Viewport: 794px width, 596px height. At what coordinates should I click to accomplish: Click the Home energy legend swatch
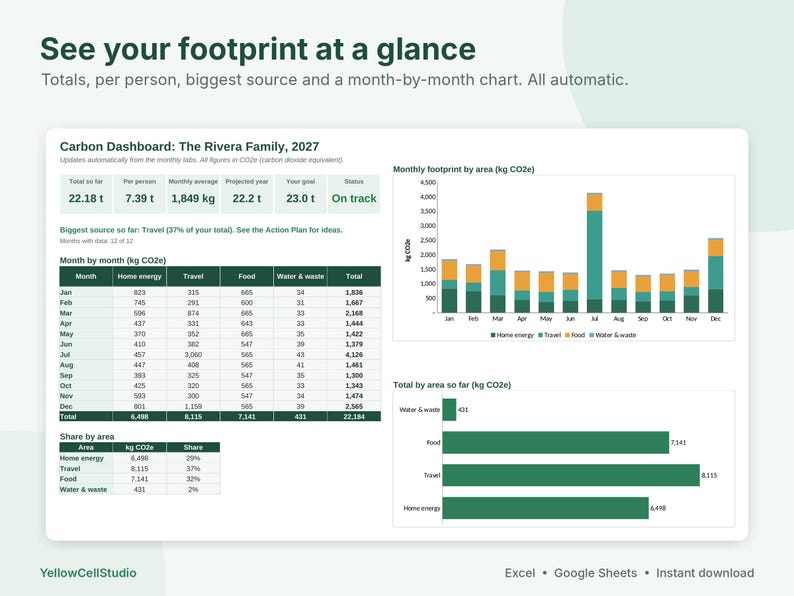pyautogui.click(x=493, y=335)
